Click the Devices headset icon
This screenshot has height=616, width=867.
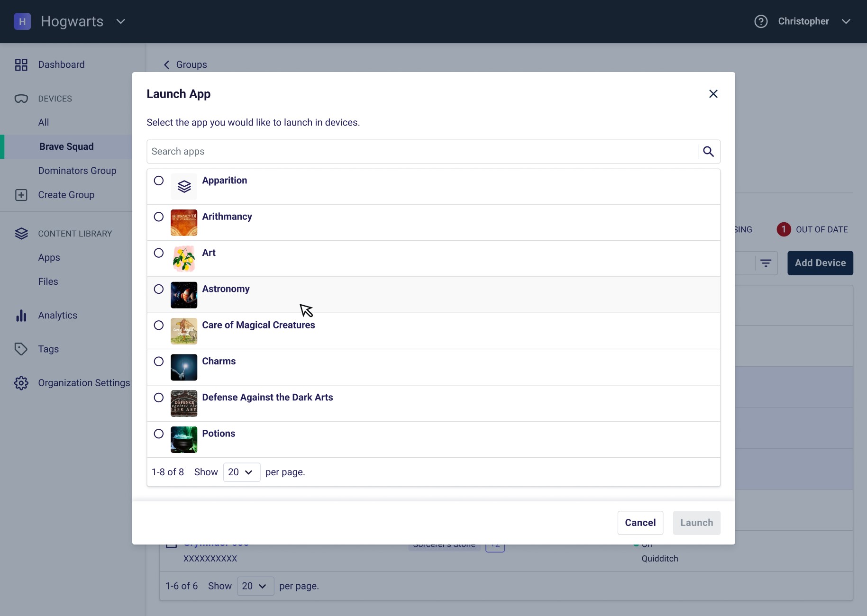pyautogui.click(x=21, y=99)
